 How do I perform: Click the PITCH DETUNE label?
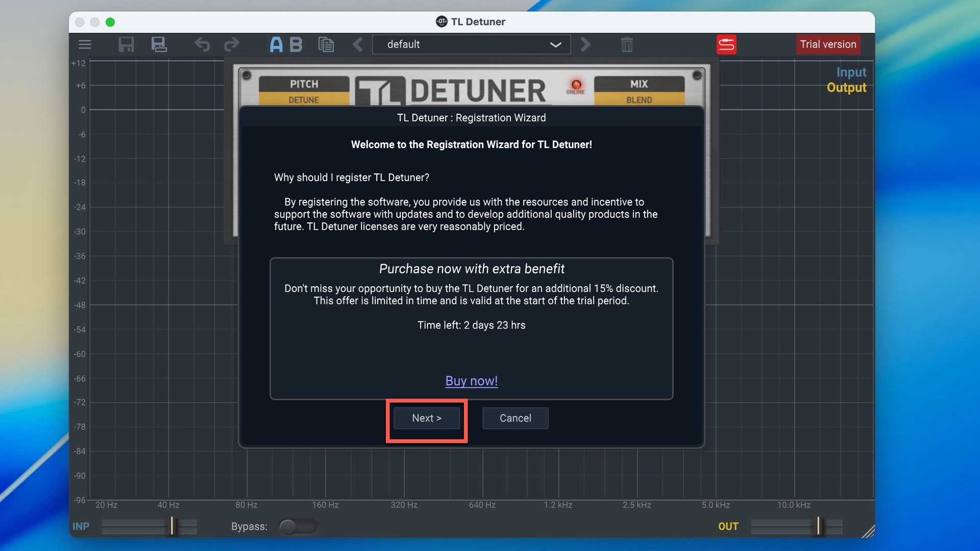click(x=304, y=91)
